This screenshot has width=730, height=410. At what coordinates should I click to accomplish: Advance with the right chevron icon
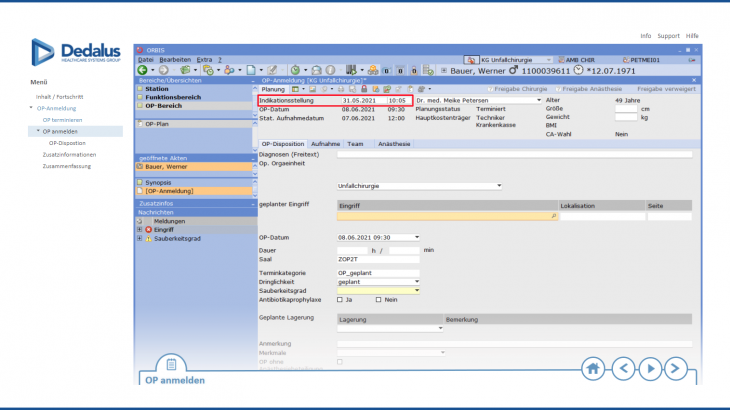[651, 368]
